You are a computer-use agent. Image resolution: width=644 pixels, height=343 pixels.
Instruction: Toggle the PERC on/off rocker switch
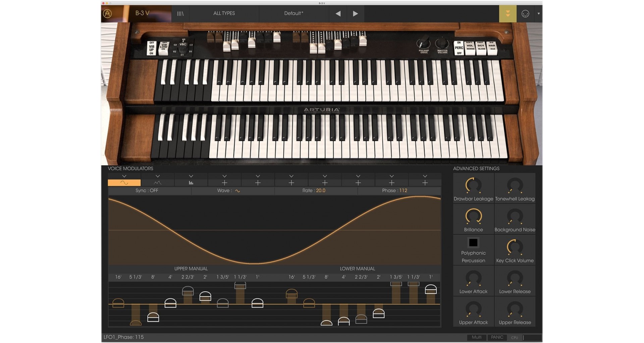(x=459, y=48)
